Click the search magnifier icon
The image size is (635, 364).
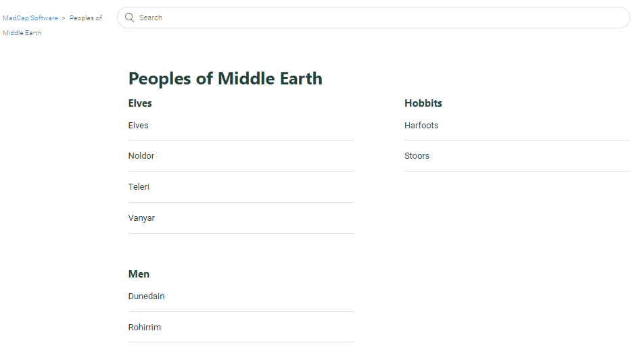point(129,18)
